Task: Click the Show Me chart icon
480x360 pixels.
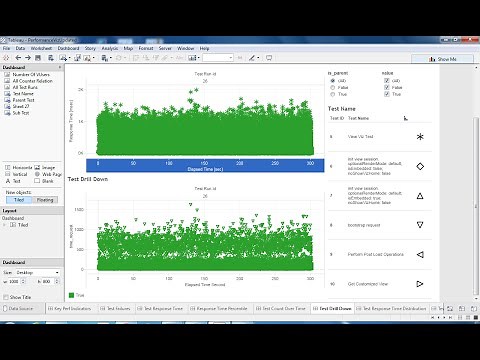Action: pos(432,59)
